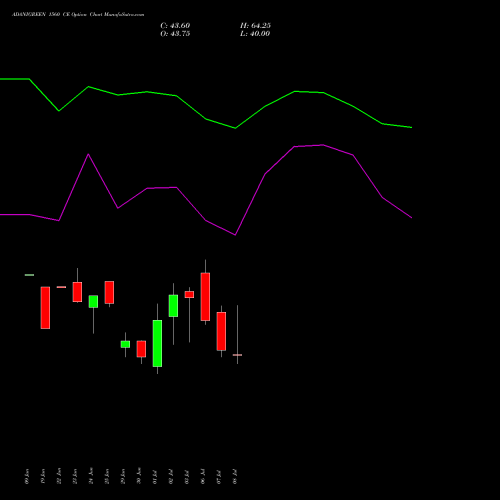Screen dimensions: 500x500
Task: Click the 25 Jun date label
Action: coord(107,476)
